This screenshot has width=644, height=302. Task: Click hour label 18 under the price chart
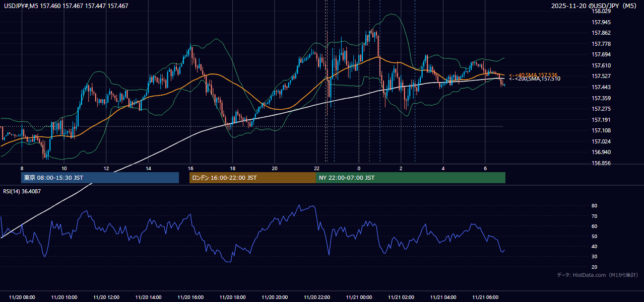232,168
